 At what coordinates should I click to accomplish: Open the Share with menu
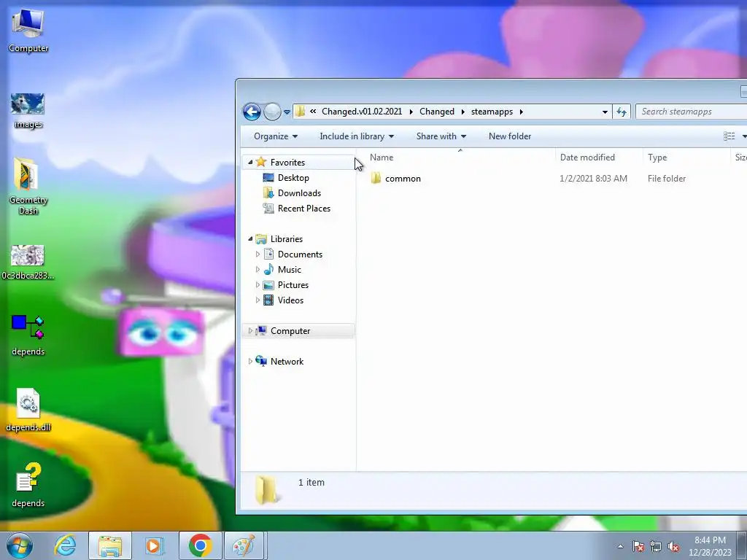(x=441, y=136)
